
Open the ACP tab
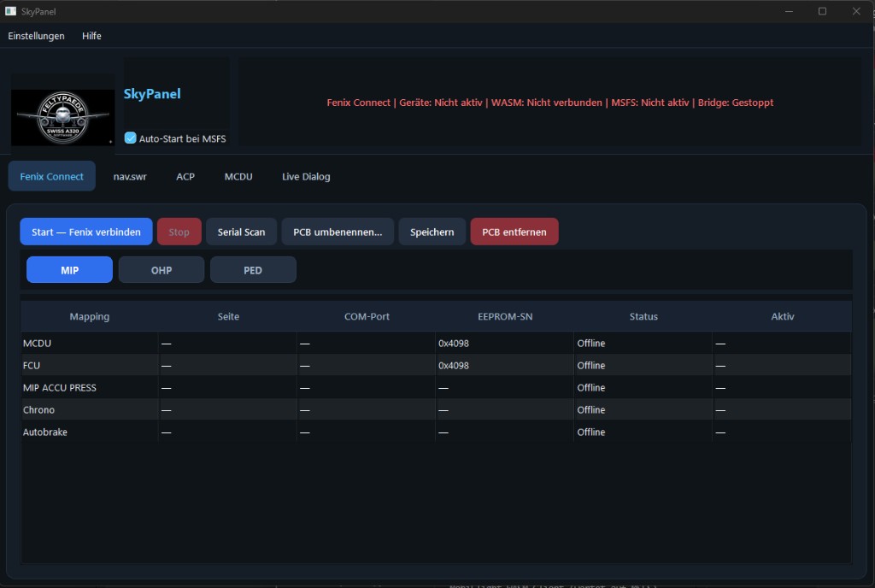point(185,176)
